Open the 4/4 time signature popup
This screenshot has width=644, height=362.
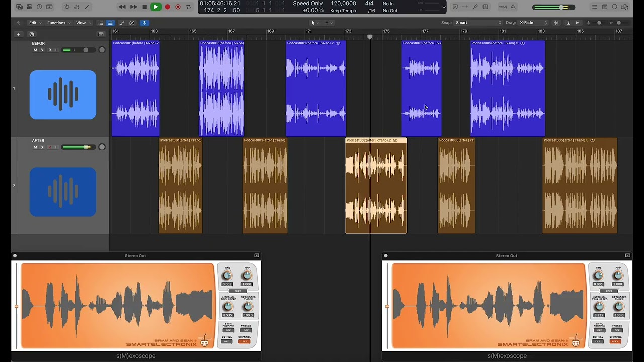pyautogui.click(x=369, y=4)
